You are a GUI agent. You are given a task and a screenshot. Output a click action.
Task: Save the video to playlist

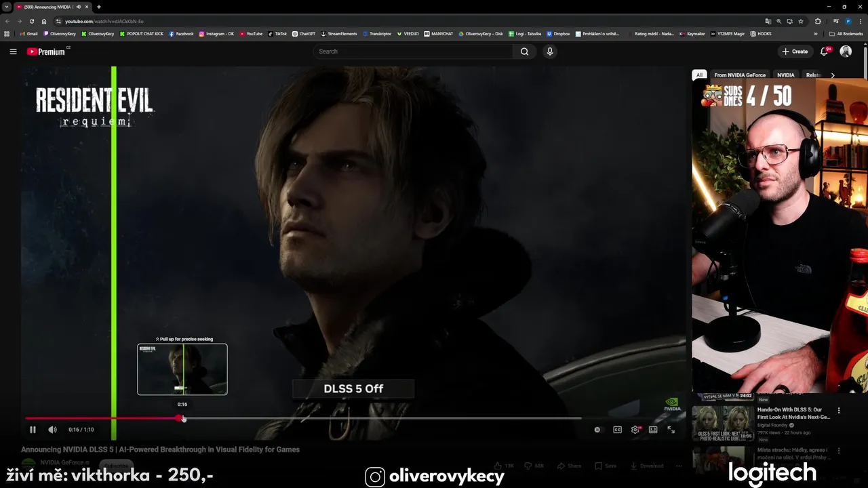coord(606,466)
